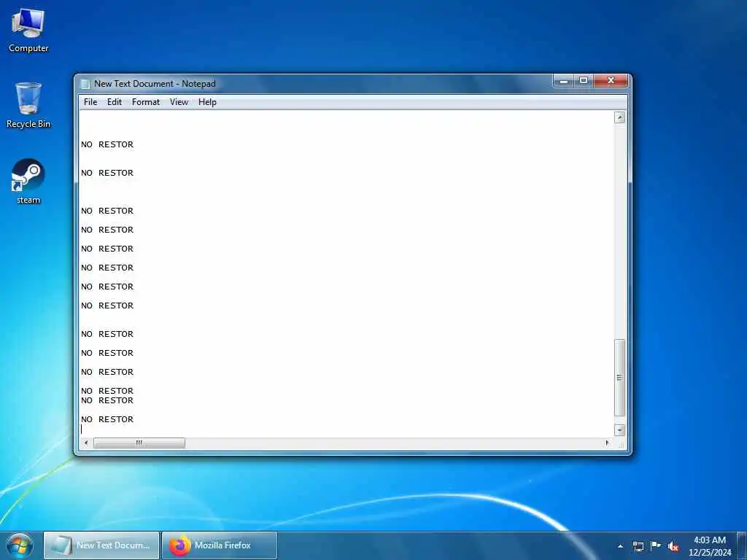Image resolution: width=747 pixels, height=560 pixels.
Task: Click the horizontal scrollbar thumb
Action: pyautogui.click(x=139, y=443)
